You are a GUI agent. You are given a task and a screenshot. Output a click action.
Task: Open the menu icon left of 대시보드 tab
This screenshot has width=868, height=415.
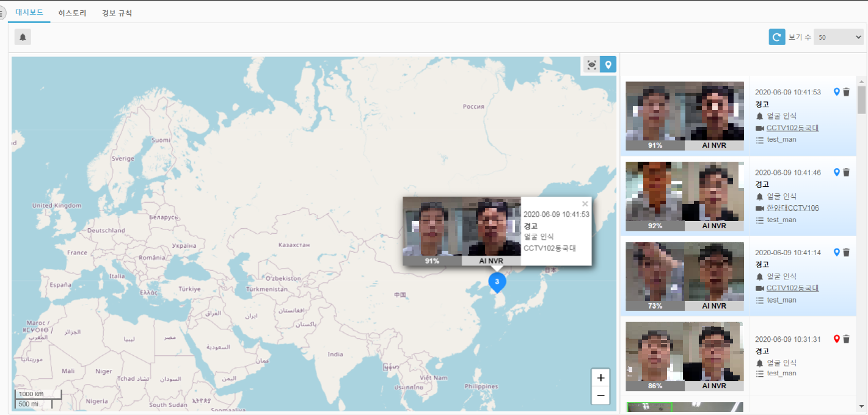(x=2, y=13)
